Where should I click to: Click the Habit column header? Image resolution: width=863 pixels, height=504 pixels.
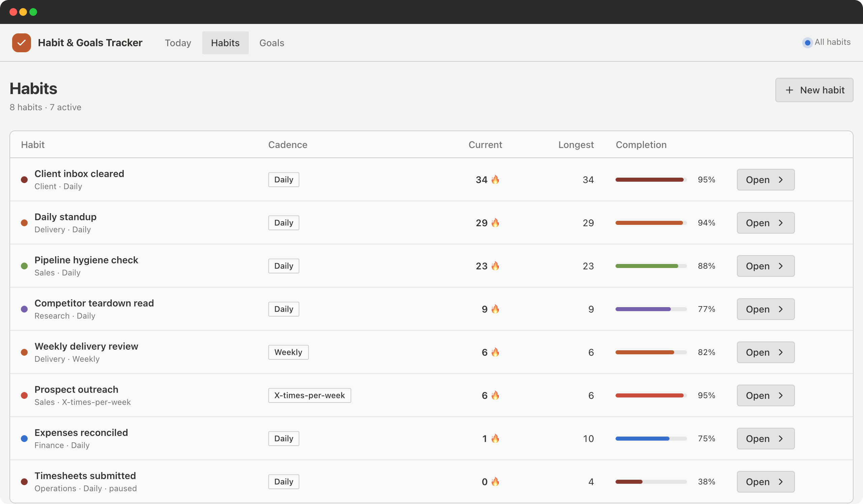[33, 145]
